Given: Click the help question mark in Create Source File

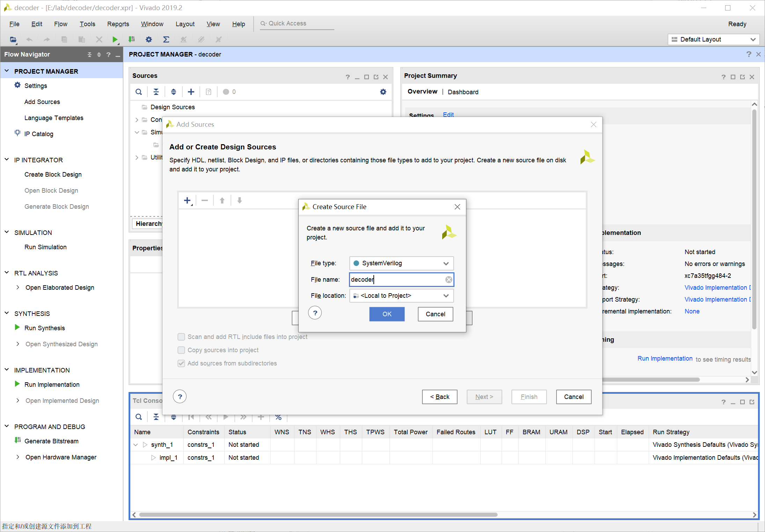Looking at the screenshot, I should point(315,313).
